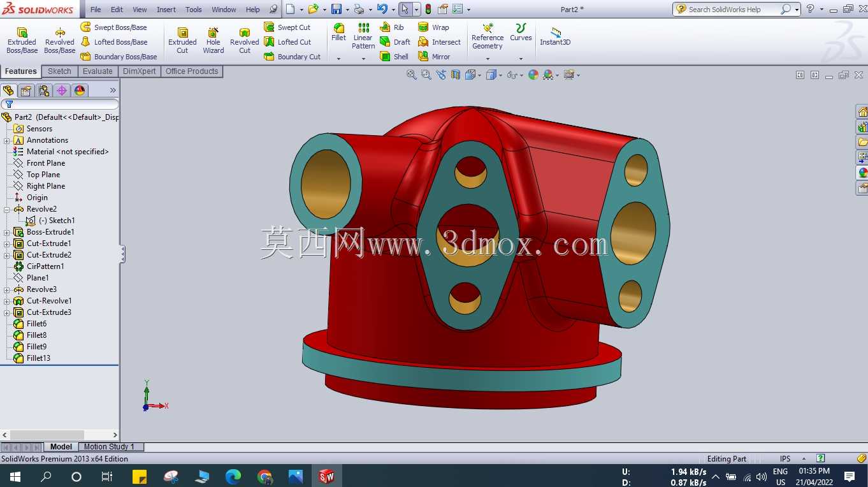Click the Zoom to Area icon

pos(426,75)
